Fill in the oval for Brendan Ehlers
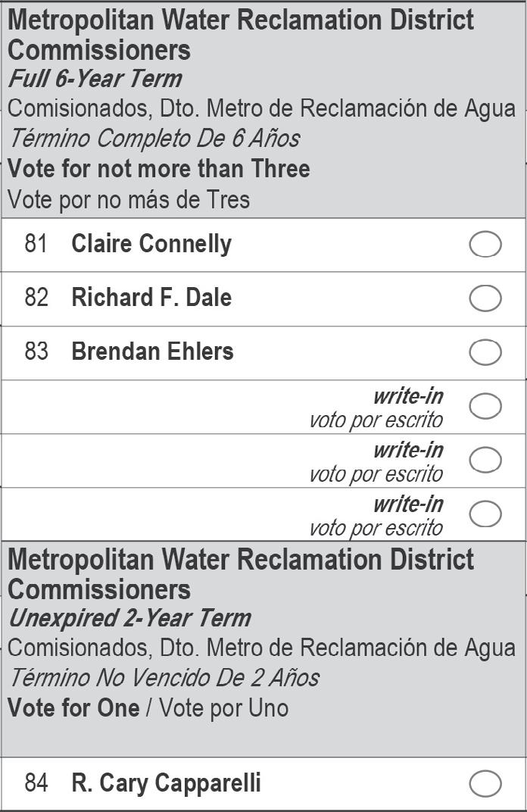This screenshot has width=527, height=812. point(485,352)
